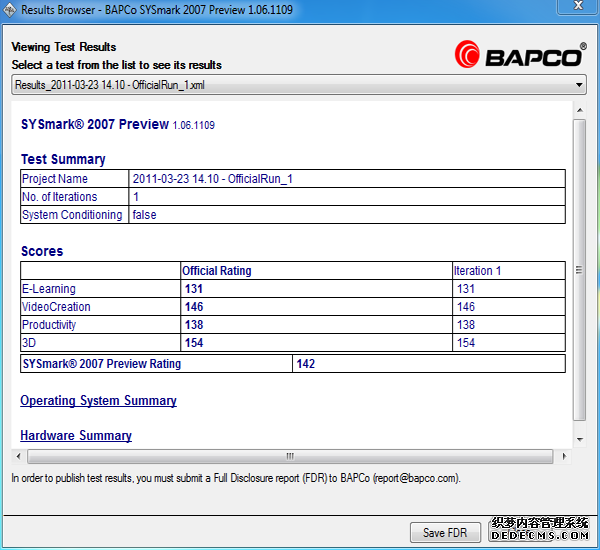Click the Official Rating column header
The image size is (600, 550).
pyautogui.click(x=217, y=271)
